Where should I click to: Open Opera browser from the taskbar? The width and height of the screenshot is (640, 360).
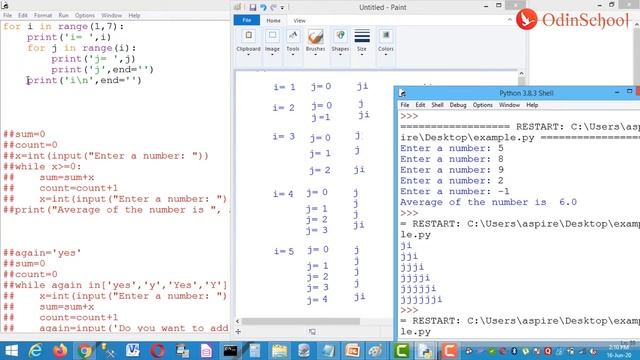tap(158, 351)
